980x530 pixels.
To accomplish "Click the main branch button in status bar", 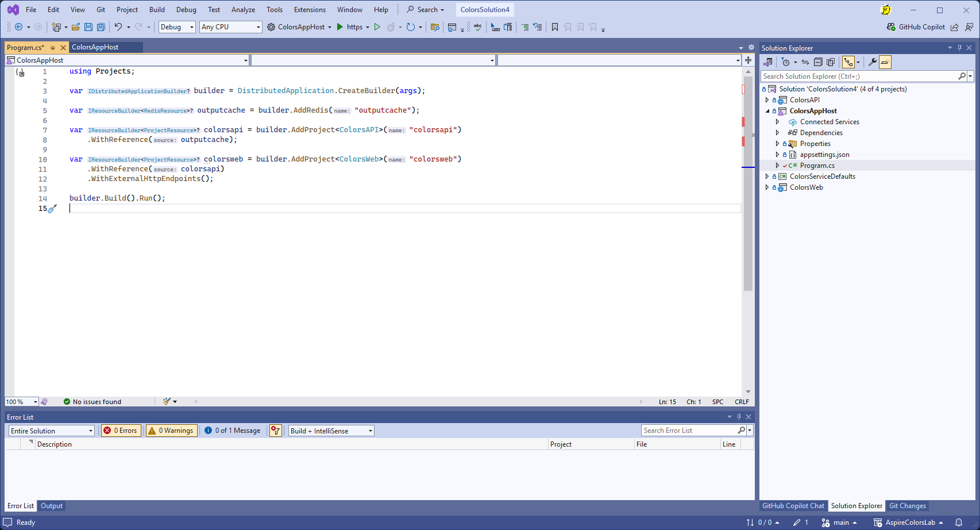I will point(840,523).
